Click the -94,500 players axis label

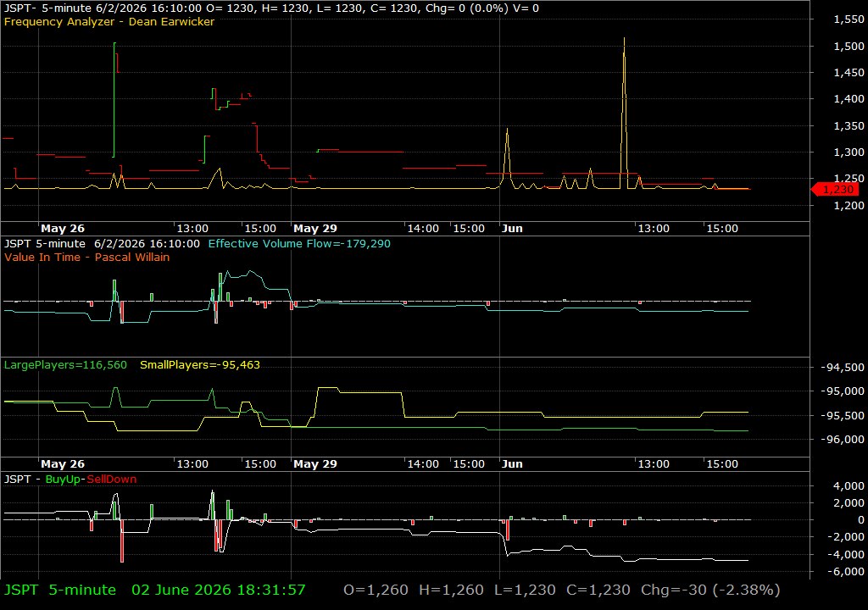(842, 367)
